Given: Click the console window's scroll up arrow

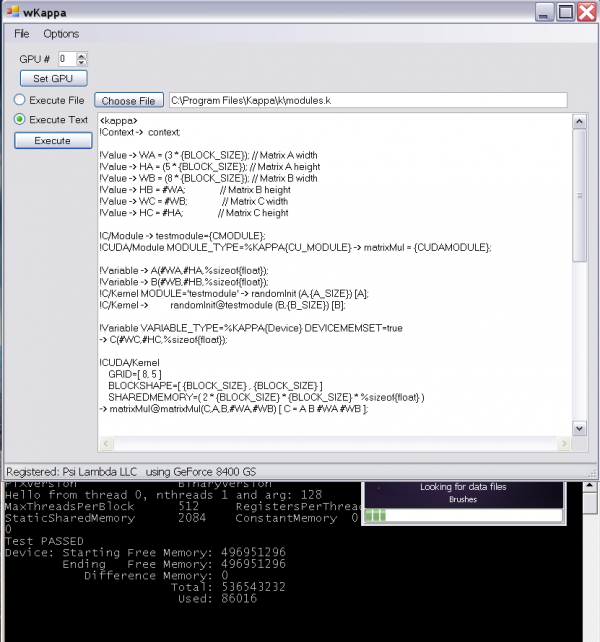Looking at the screenshot, I should coord(590,486).
